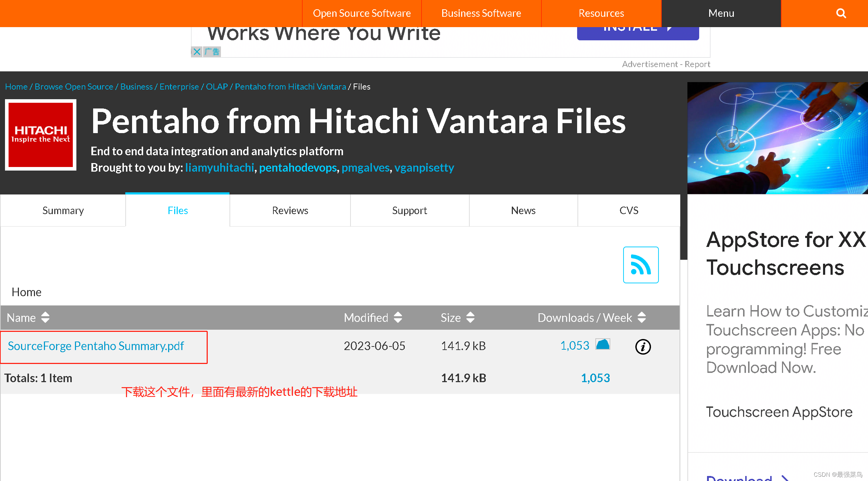Open Pentaho from Hitachi Vantara breadcrumb
This screenshot has height=481, width=868.
(x=291, y=87)
